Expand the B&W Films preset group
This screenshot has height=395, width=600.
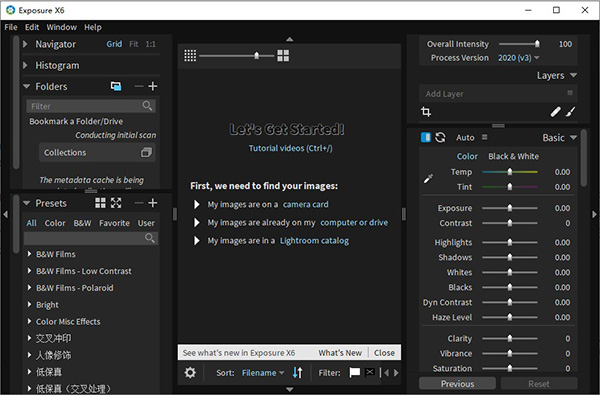pos(29,254)
